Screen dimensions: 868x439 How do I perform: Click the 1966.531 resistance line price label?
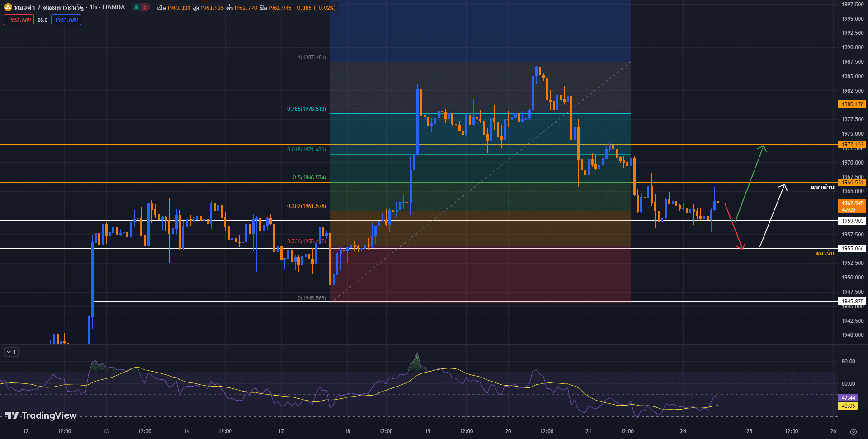coord(852,183)
